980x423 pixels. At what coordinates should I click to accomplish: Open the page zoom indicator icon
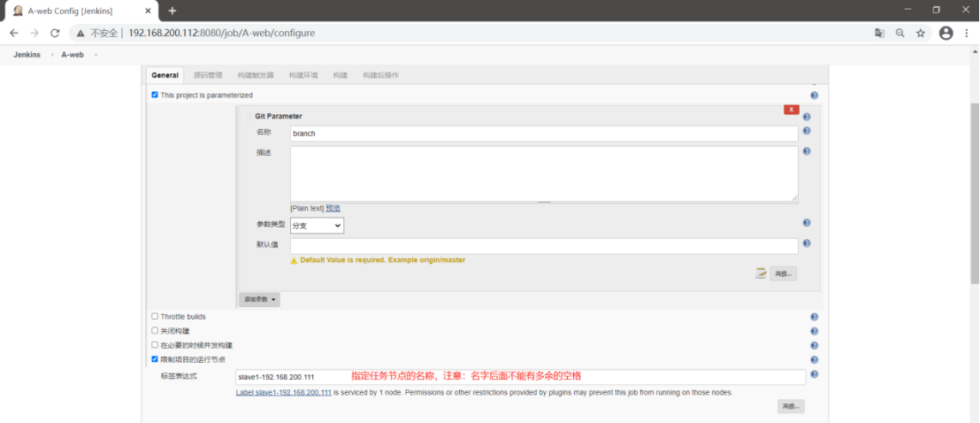coord(900,33)
